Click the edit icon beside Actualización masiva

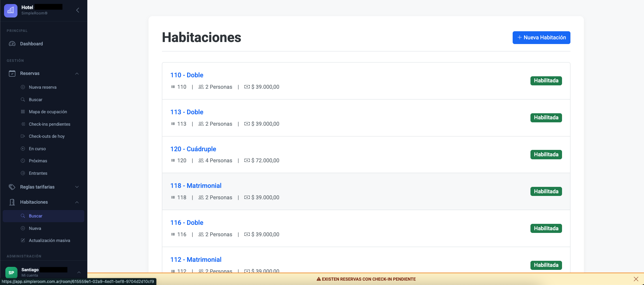point(23,240)
